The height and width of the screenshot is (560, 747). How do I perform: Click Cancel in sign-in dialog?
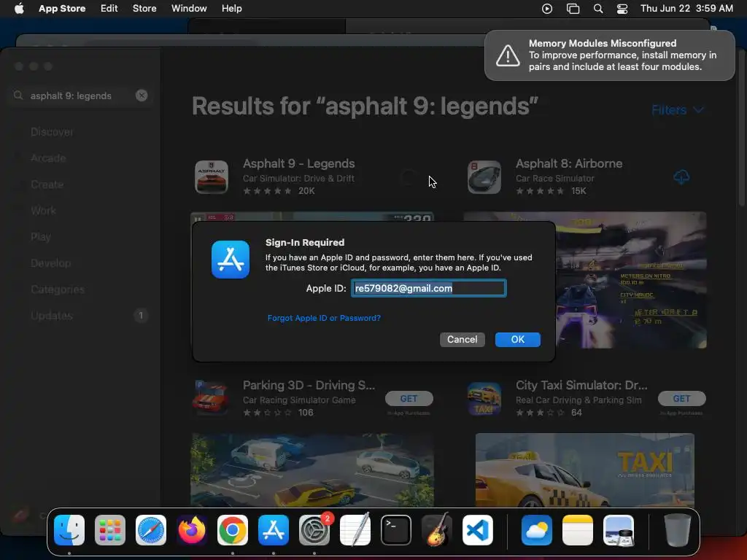pos(462,340)
